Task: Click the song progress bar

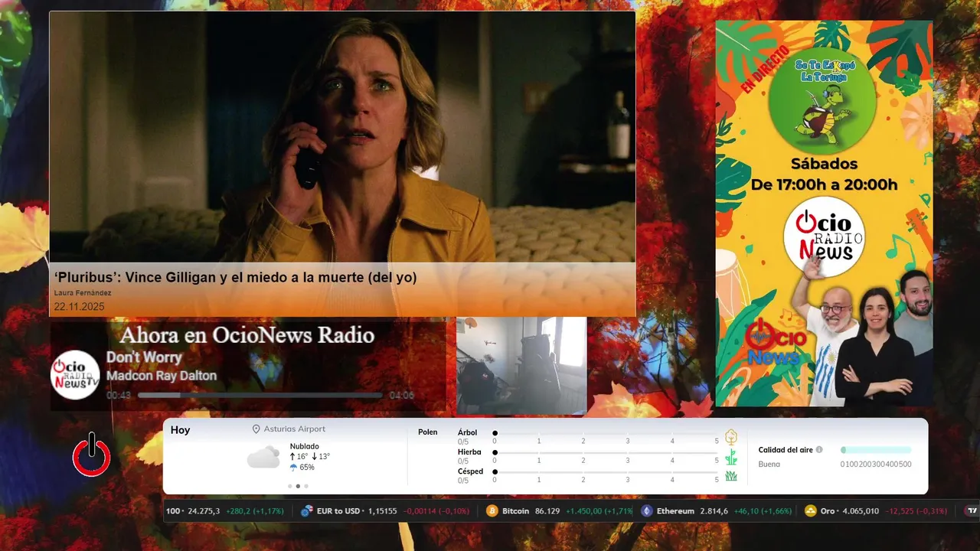Action: point(260,396)
